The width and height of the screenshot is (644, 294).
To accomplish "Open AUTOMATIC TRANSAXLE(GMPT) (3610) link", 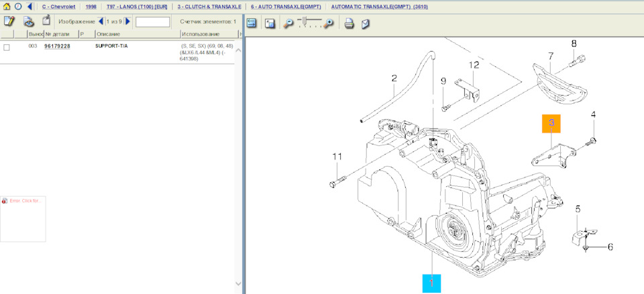I will [380, 7].
